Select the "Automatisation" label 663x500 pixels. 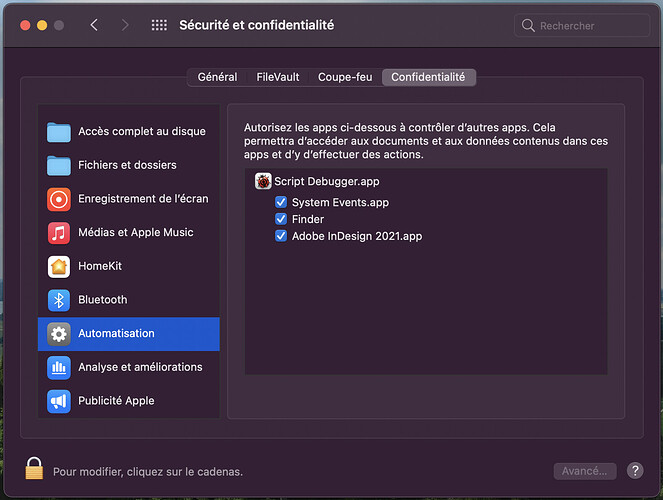116,333
